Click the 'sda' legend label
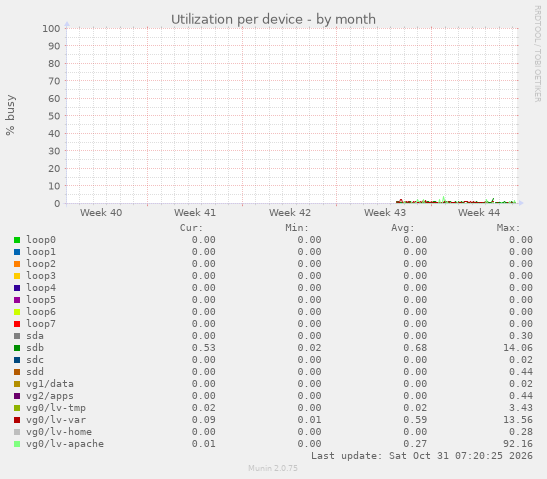Viewport: 547px width, 479px height. pyautogui.click(x=35, y=336)
